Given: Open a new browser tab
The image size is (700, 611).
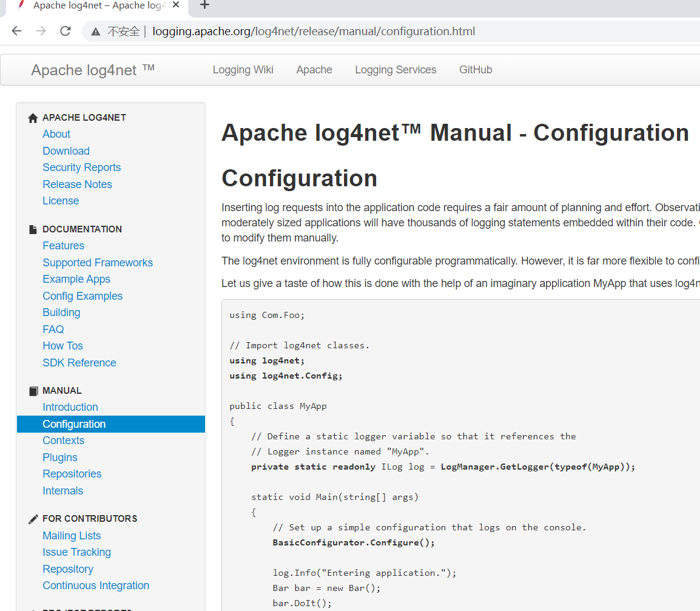Looking at the screenshot, I should pyautogui.click(x=204, y=5).
